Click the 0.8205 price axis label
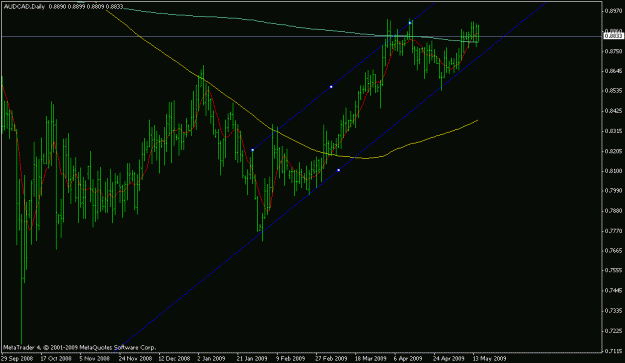Image resolution: width=625 pixels, height=363 pixels. (x=613, y=151)
